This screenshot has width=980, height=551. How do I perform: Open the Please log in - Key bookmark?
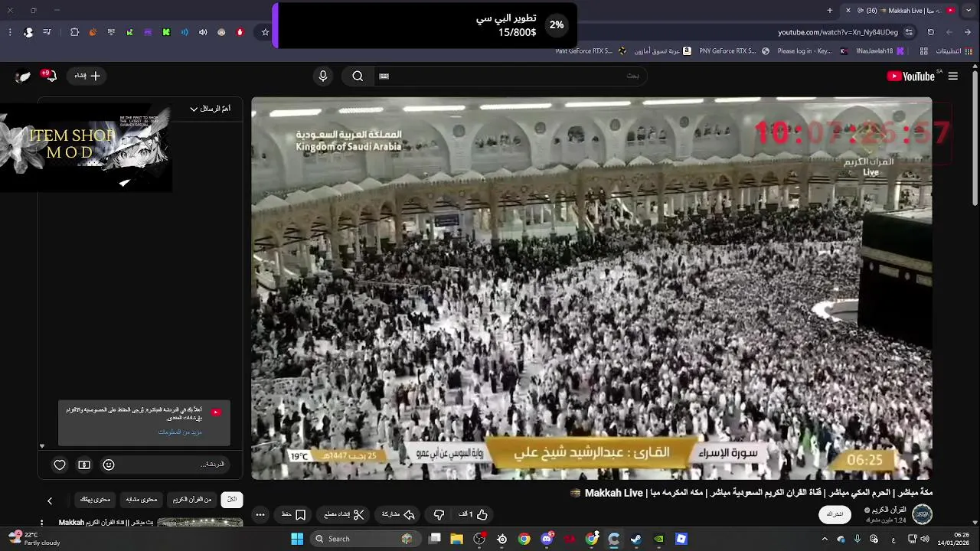click(x=812, y=51)
